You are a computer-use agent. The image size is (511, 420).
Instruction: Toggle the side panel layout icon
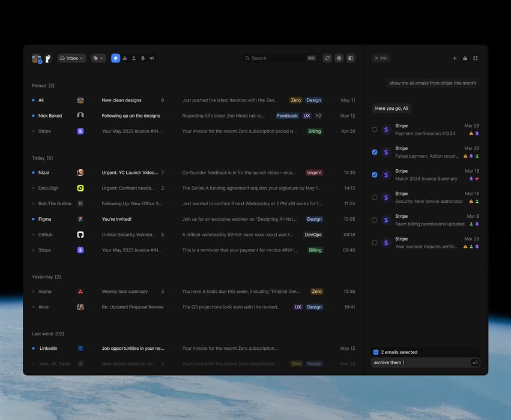click(351, 58)
